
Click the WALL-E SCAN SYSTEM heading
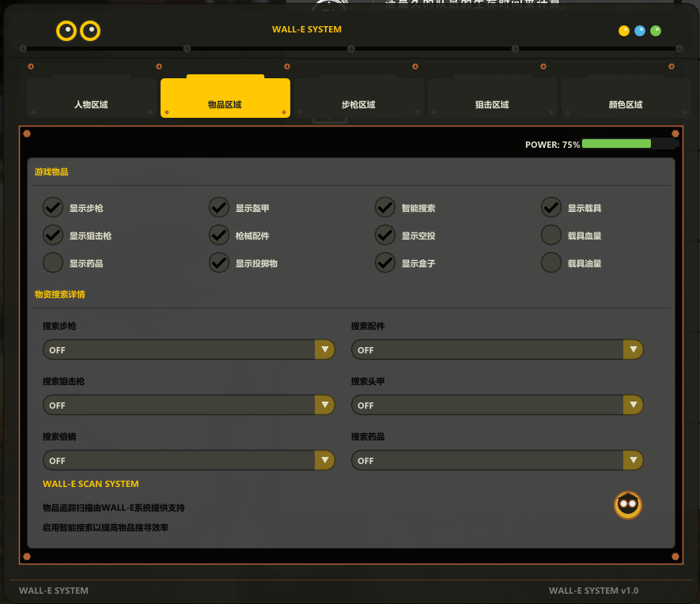(91, 484)
